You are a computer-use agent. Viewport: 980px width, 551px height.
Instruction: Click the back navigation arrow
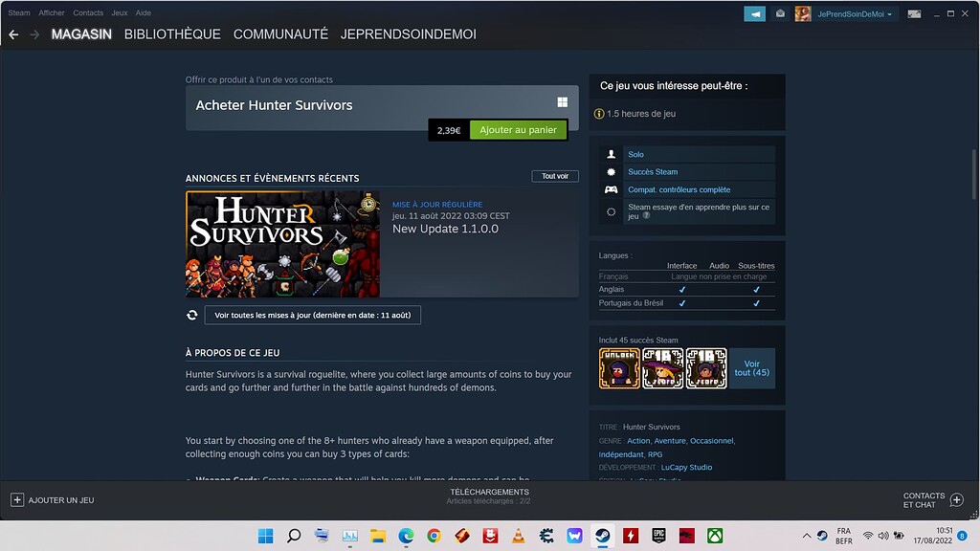pyautogui.click(x=13, y=34)
